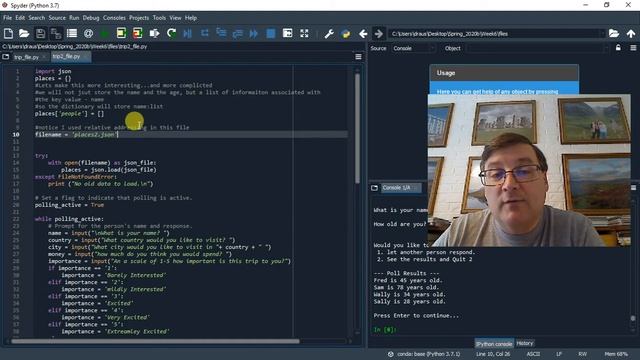Click the import json code line
Viewport: 640px width, 360px height.
(x=53, y=71)
